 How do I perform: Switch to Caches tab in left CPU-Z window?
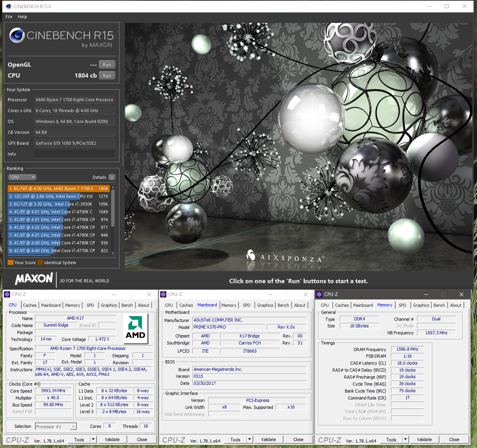click(30, 305)
